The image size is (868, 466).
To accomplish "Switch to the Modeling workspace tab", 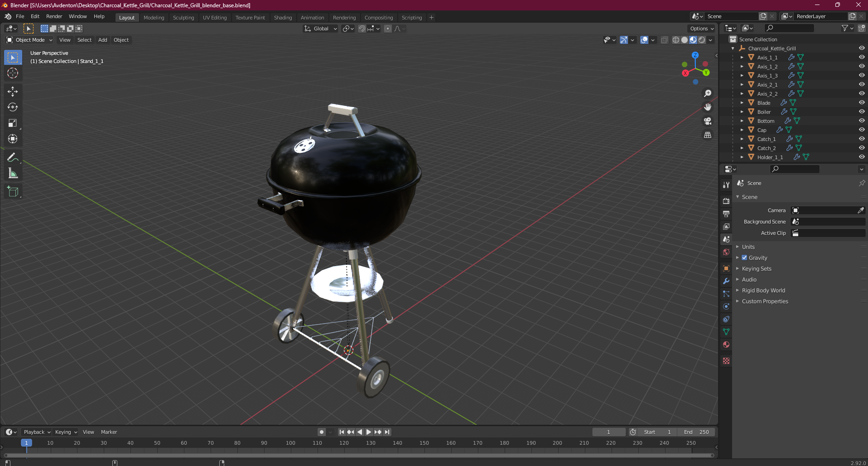I will click(x=154, y=18).
